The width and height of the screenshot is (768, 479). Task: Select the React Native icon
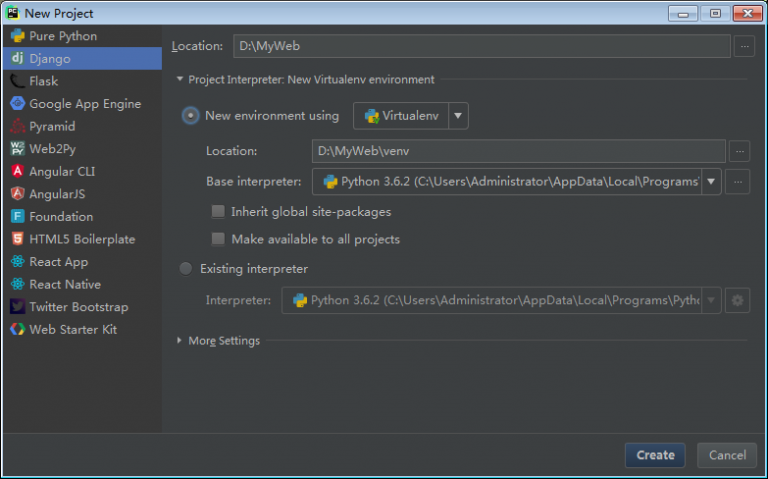[x=18, y=284]
